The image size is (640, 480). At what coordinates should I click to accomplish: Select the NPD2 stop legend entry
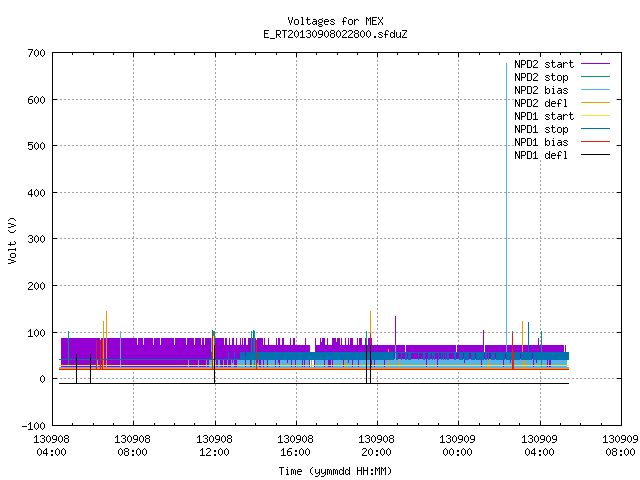[541, 77]
